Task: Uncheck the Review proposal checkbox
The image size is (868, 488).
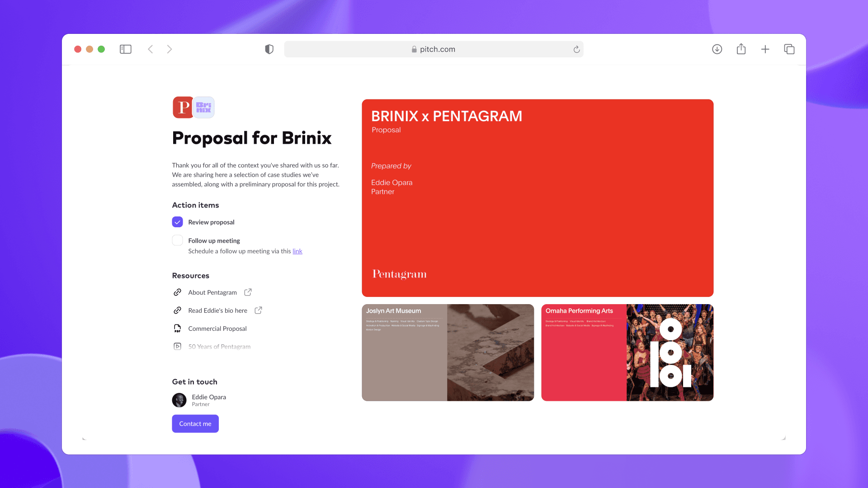Action: pyautogui.click(x=177, y=222)
